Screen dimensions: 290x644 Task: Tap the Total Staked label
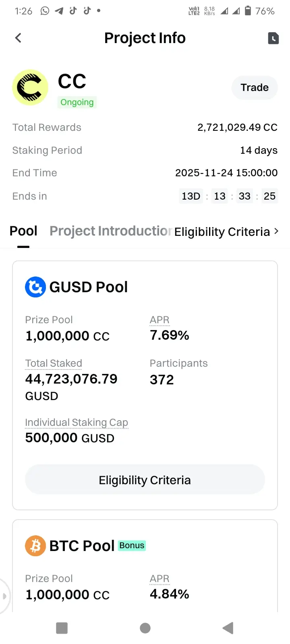pyautogui.click(x=54, y=363)
